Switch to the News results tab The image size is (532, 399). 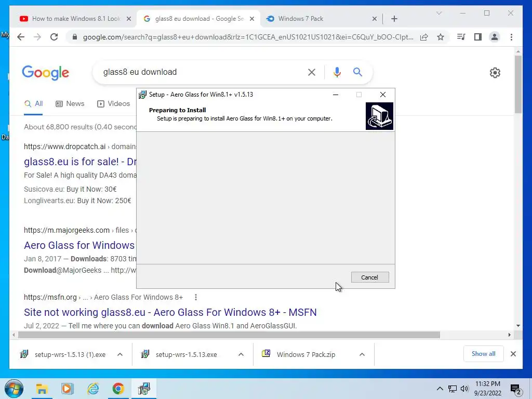70,104
